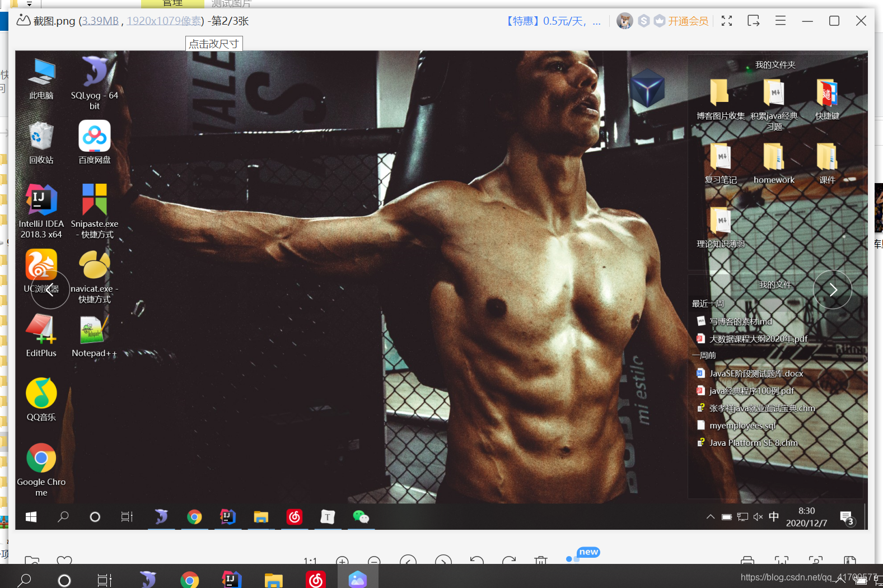Open Windows search on the bottom taskbar

click(x=25, y=579)
